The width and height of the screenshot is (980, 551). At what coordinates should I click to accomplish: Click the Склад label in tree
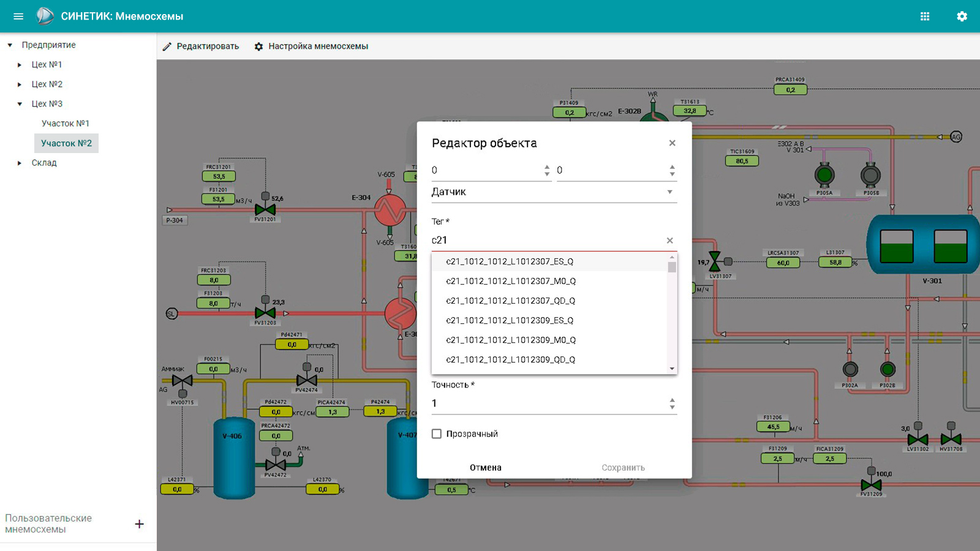click(44, 163)
